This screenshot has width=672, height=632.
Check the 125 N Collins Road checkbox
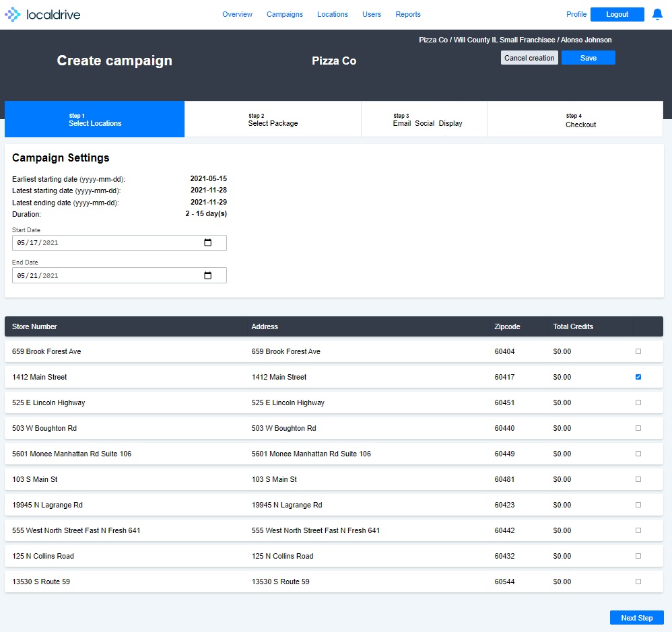pyautogui.click(x=638, y=556)
